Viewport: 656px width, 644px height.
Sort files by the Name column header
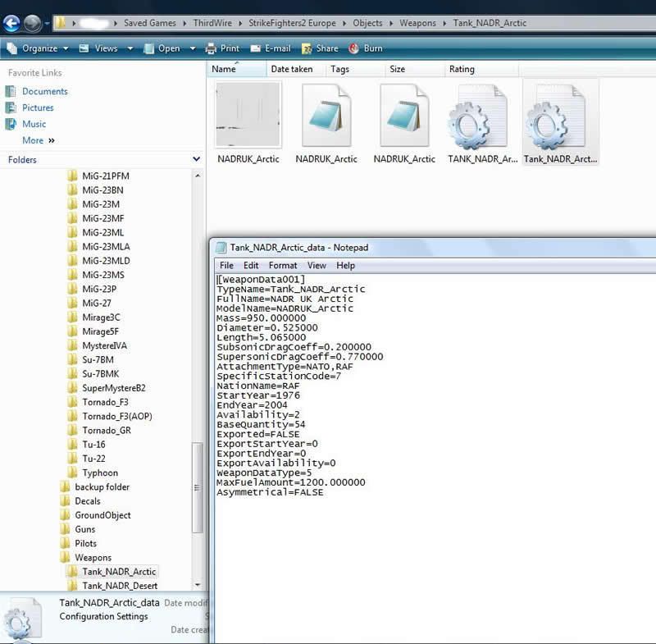click(x=236, y=69)
